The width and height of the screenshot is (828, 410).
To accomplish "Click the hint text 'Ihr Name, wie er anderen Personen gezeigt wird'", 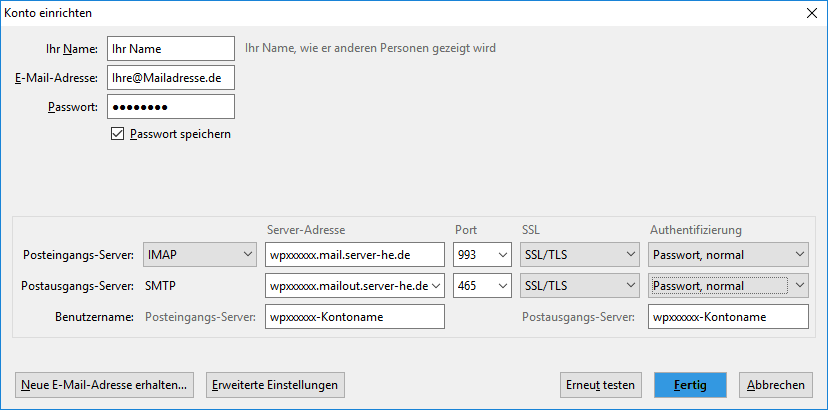I will coord(370,48).
